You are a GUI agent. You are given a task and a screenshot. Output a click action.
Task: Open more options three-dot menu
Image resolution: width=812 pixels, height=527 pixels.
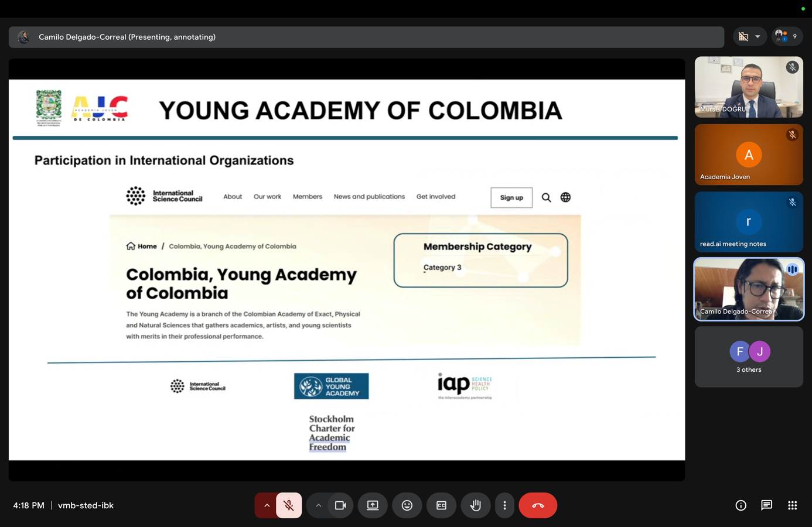[x=504, y=505]
